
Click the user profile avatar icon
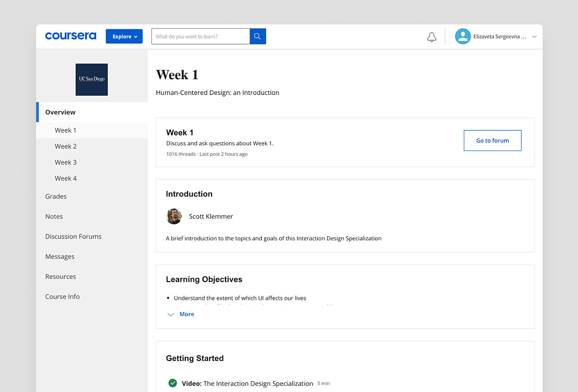462,36
